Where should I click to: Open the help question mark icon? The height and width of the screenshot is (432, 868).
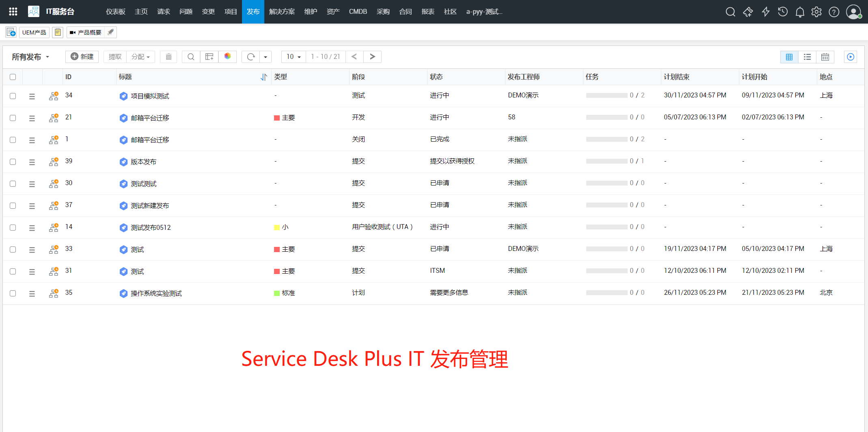pyautogui.click(x=834, y=12)
